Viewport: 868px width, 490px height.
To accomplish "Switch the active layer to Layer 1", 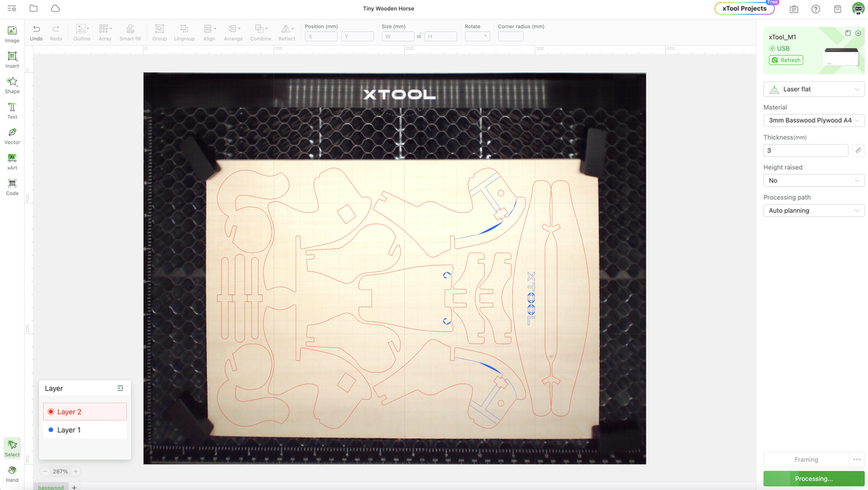I will [x=69, y=428].
